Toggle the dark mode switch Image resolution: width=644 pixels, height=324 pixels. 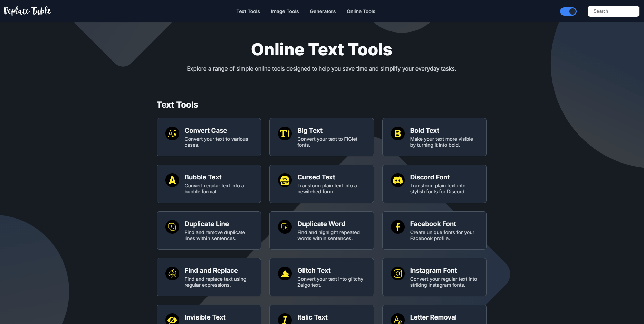(568, 11)
